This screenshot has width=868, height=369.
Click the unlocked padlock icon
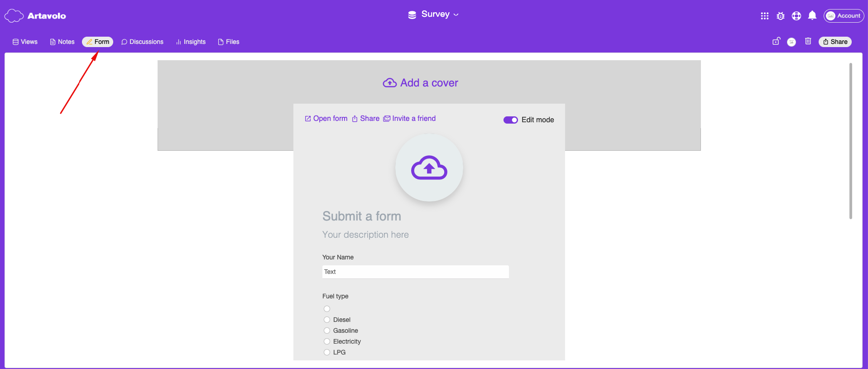[776, 41]
